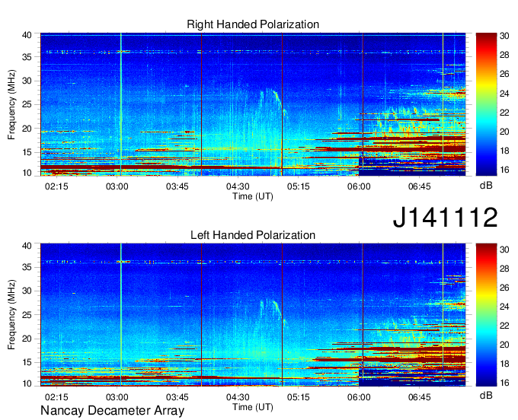This screenshot has height=420, width=518.
Task: Click the 30 MHz tick on right-handed frequency axis
Action: 27,81
